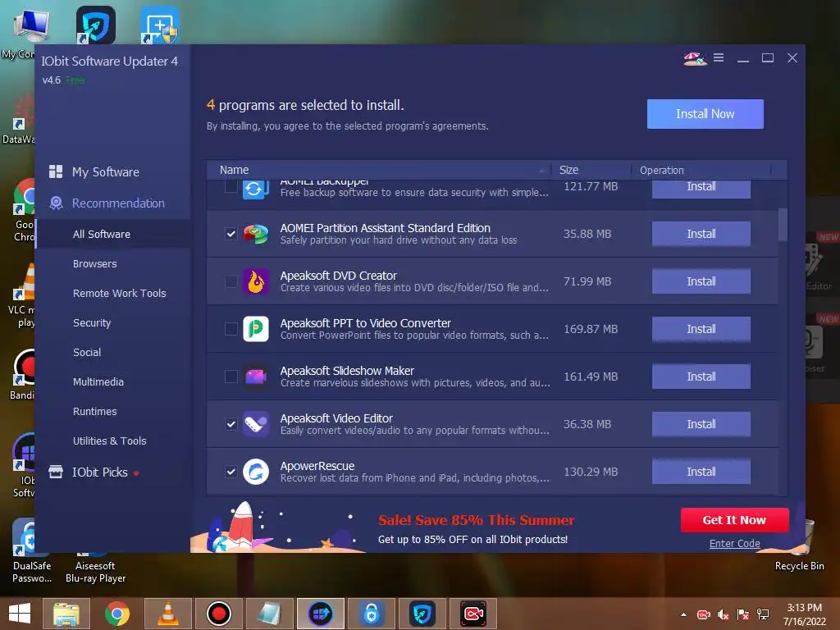This screenshot has width=840, height=630.
Task: Install Apeaksoft Slideshow Maker
Action: coord(701,377)
